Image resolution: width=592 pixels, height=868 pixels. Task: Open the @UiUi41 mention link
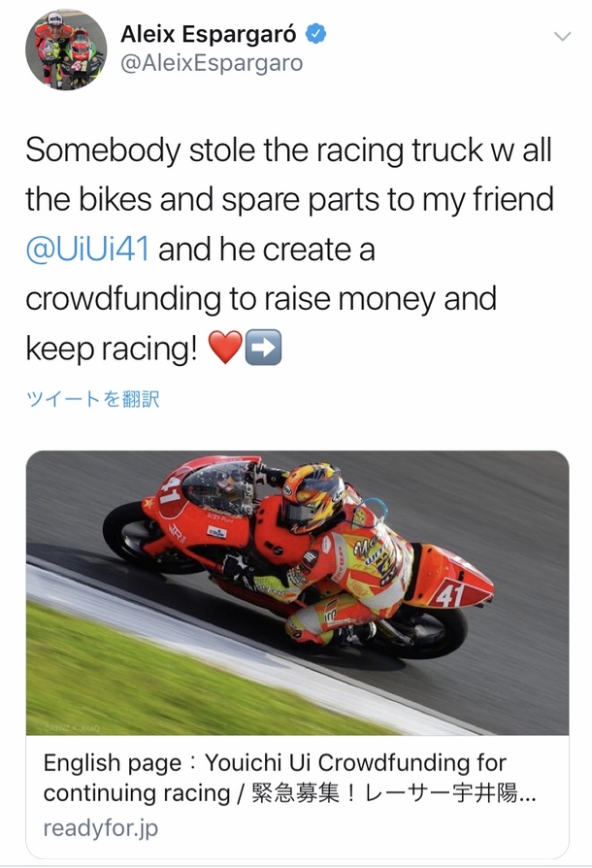(x=87, y=250)
